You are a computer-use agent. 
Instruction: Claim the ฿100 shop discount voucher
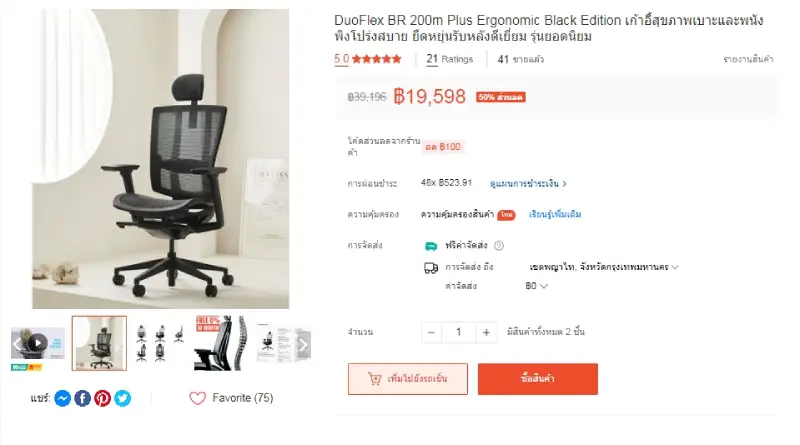click(443, 147)
